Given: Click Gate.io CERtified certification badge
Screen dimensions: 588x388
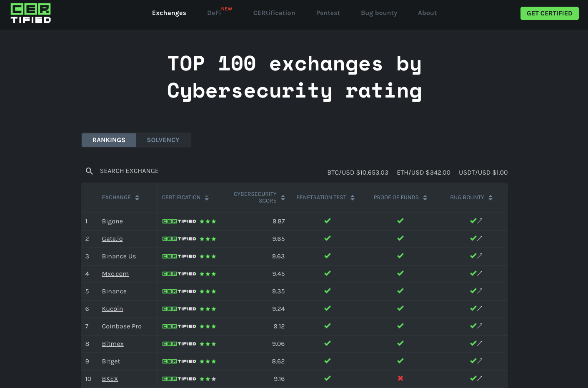Looking at the screenshot, I should 189,239.
